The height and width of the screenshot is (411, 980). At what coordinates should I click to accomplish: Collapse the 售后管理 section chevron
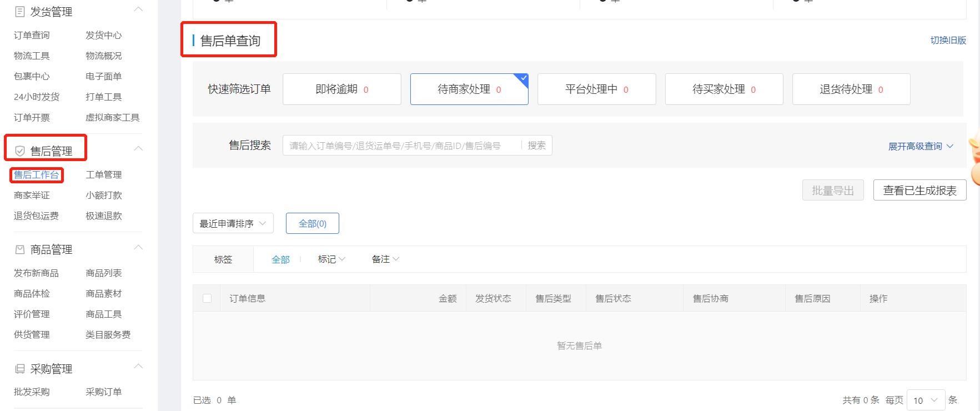point(138,148)
